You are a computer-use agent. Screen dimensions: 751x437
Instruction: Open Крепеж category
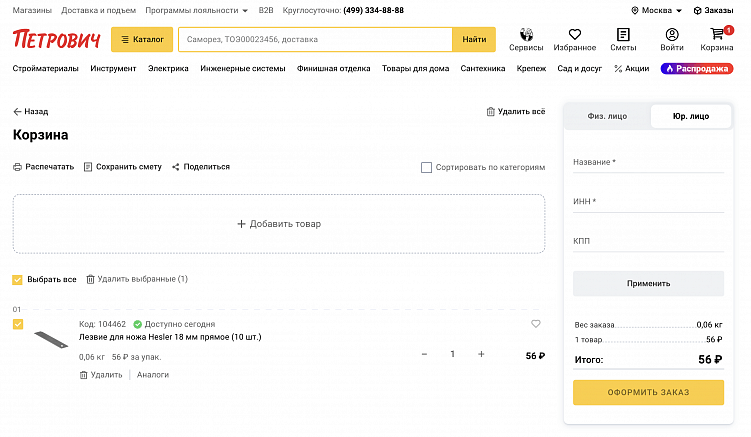tap(531, 69)
